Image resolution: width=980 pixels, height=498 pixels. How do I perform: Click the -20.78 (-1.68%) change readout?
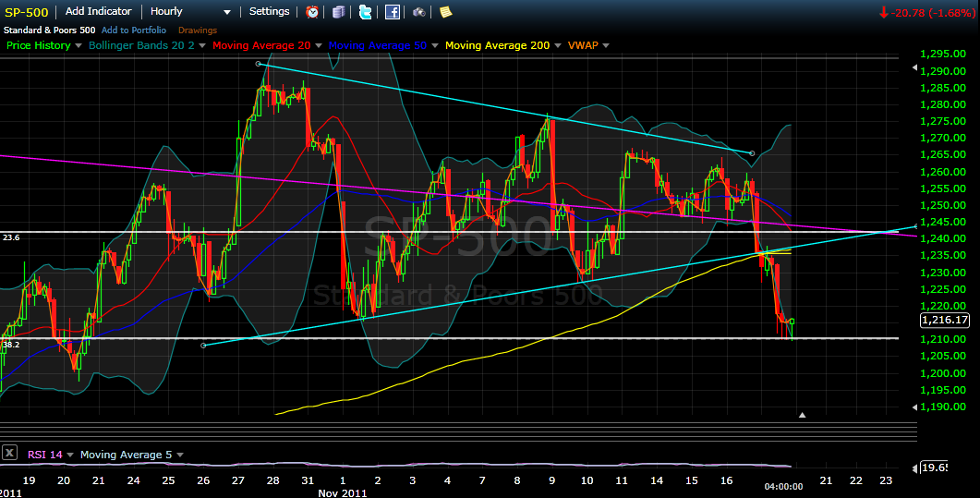coord(926,13)
